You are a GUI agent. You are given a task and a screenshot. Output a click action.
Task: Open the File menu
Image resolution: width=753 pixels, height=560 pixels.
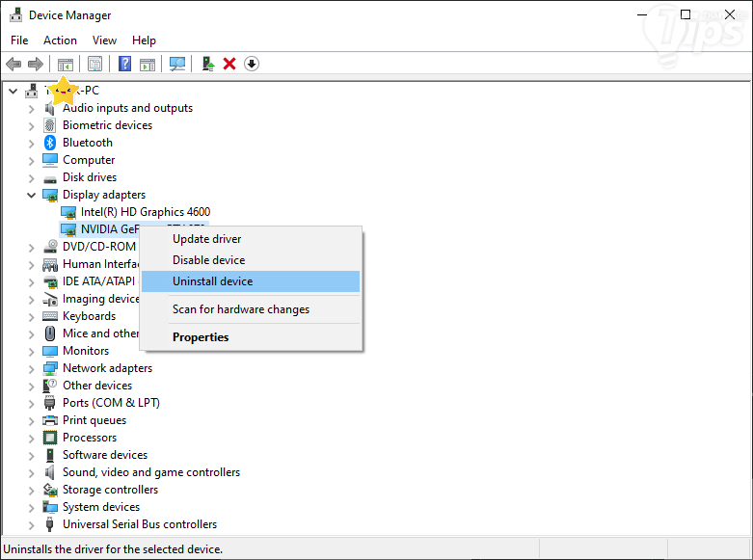pos(19,40)
